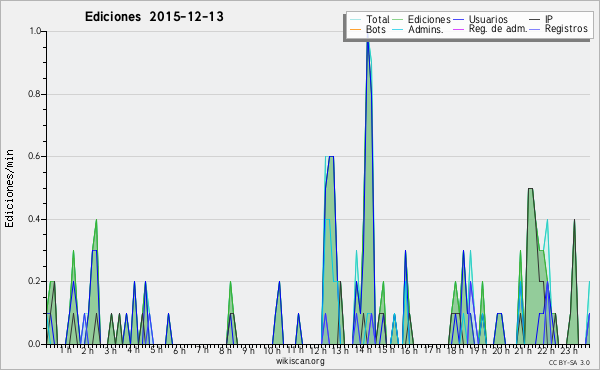Click the '22 h' x-axis label

coord(546,350)
